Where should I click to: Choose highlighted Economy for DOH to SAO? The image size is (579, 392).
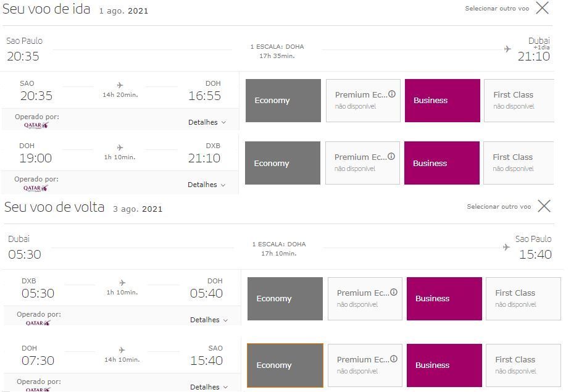[x=285, y=365]
